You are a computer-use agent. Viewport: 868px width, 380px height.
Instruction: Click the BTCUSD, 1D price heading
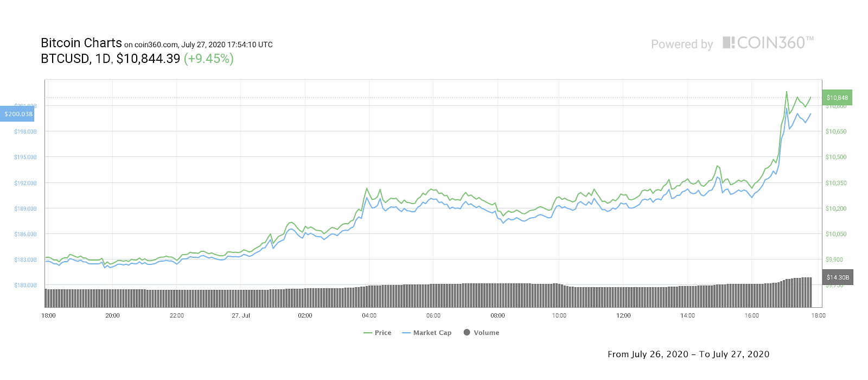pyautogui.click(x=111, y=59)
